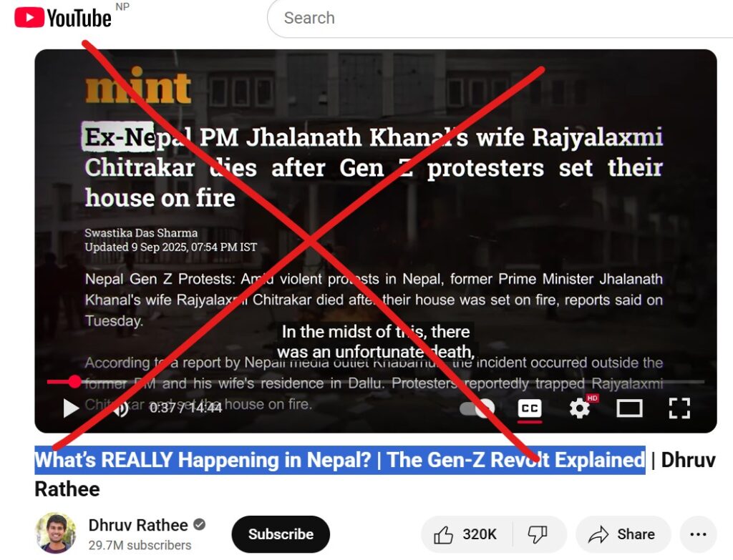Screen dimensions: 733x560
Task: Click the Dhruv Rathee channel name link
Action: click(138, 525)
